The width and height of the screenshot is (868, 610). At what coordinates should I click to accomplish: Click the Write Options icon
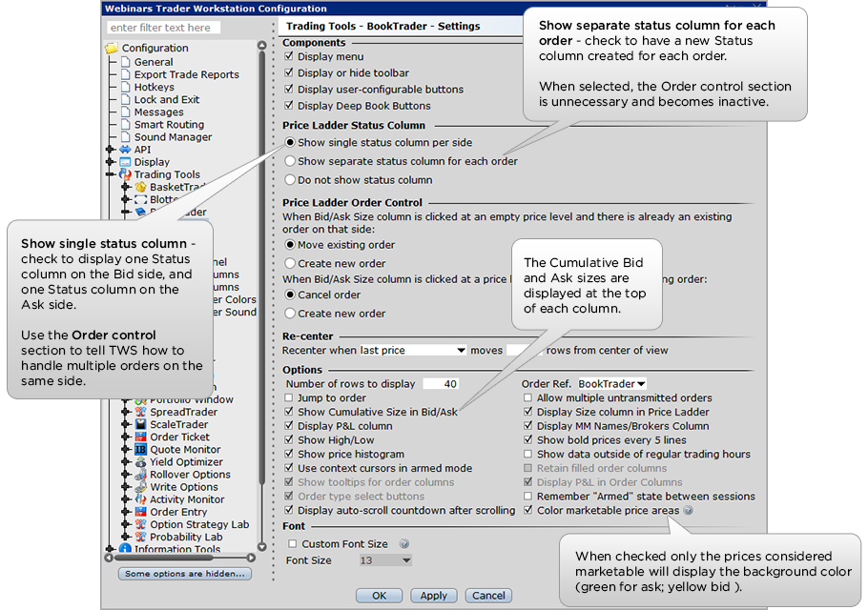(x=140, y=487)
